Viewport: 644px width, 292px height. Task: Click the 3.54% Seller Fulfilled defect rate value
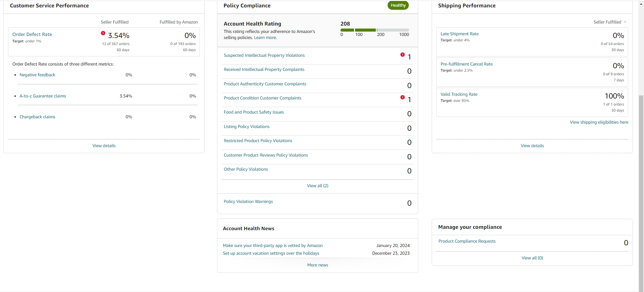coord(119,36)
